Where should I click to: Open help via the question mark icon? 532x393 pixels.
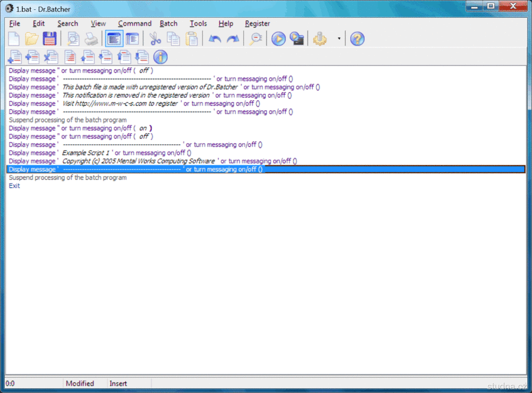pyautogui.click(x=357, y=39)
